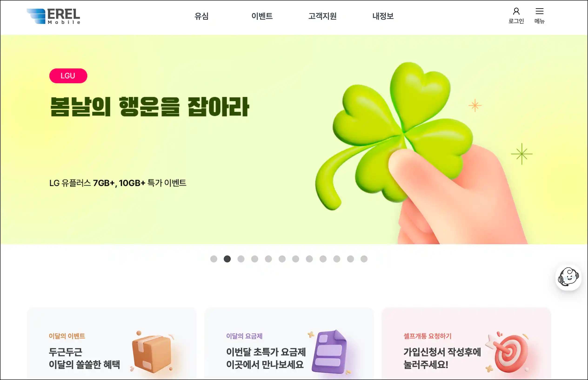Expand the 내정보 navigation menu

[x=383, y=16]
